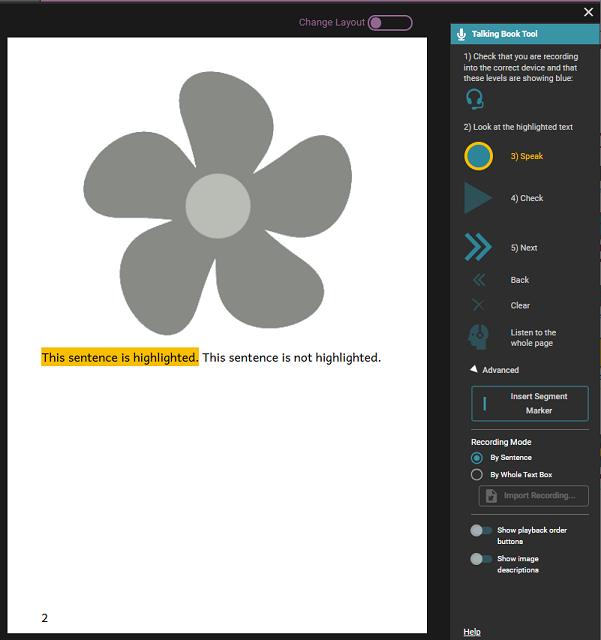Open the Help link
Screen dimensions: 601x640
[472, 632]
